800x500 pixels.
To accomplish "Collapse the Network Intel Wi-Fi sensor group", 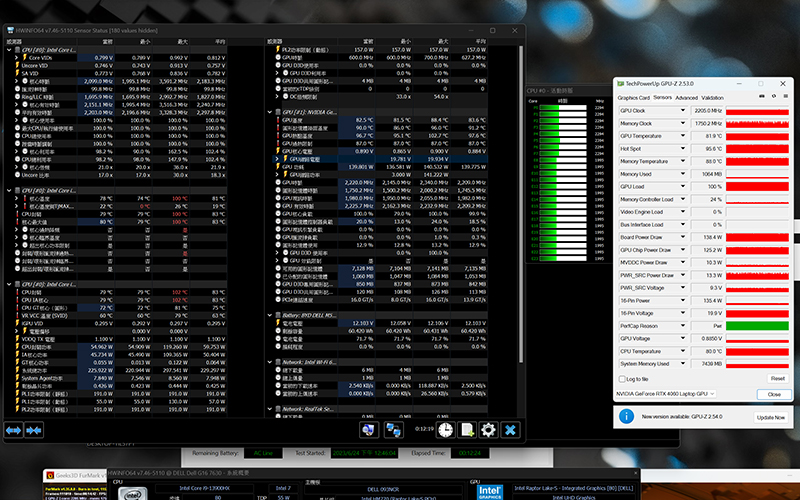I will (270, 362).
